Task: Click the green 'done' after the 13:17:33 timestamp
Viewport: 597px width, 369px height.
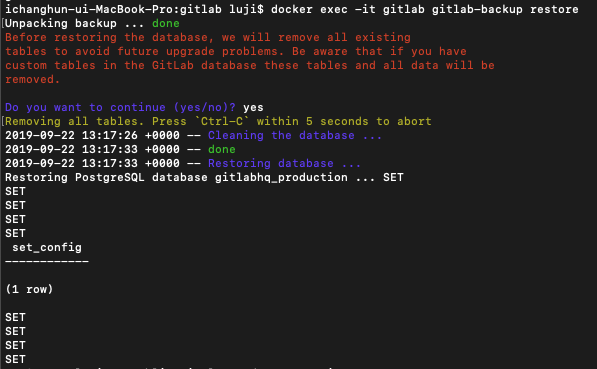Action: (x=222, y=149)
